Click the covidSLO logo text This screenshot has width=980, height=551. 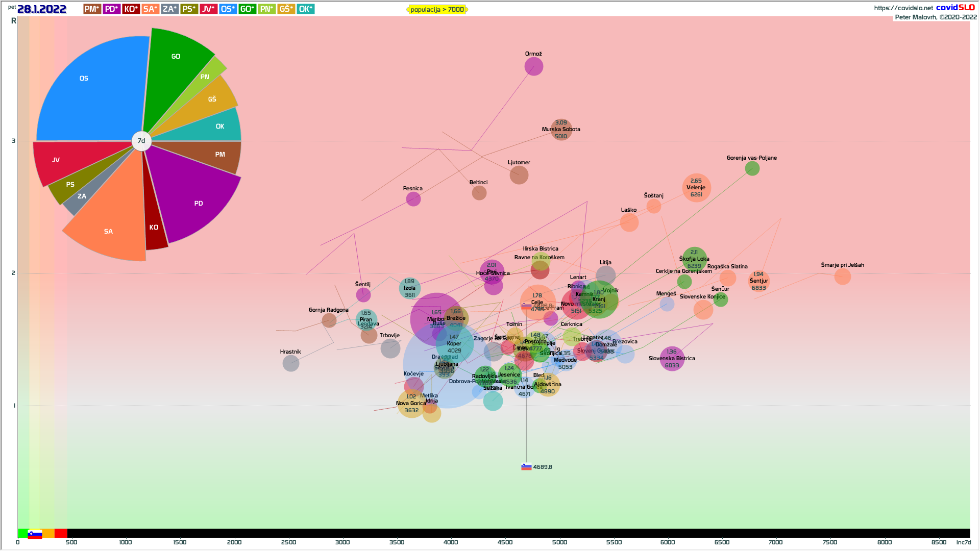point(955,7)
